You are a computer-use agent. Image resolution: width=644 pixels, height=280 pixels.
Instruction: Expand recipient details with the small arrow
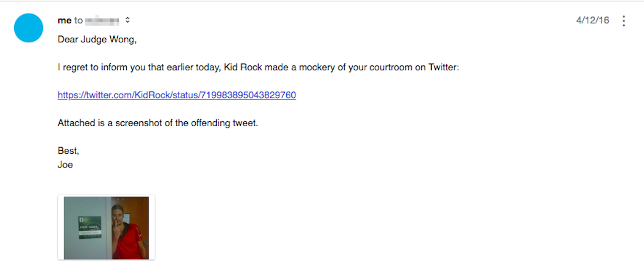click(128, 21)
